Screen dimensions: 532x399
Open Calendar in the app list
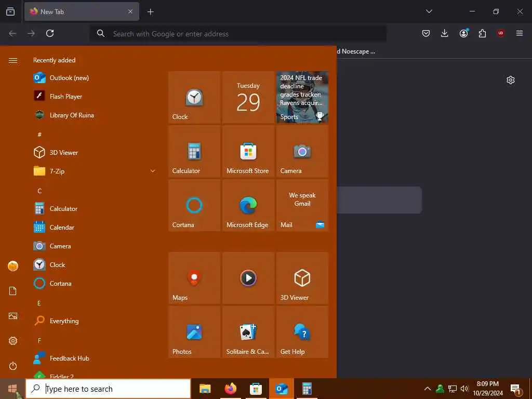click(x=95, y=228)
